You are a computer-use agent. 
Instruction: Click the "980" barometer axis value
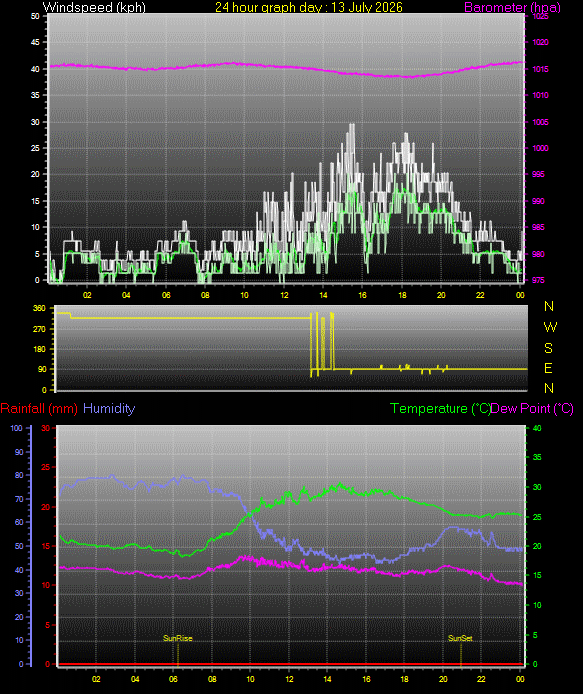tap(538, 254)
